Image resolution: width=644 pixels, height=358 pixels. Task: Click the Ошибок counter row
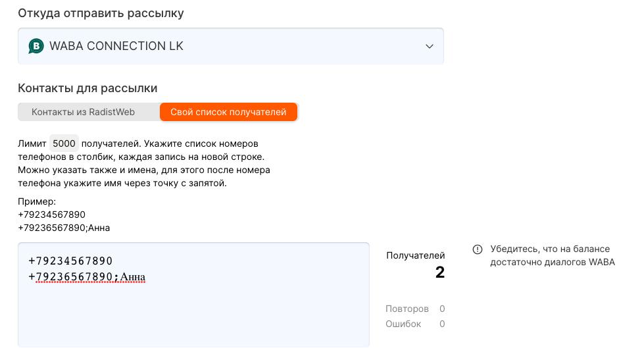coord(415,324)
